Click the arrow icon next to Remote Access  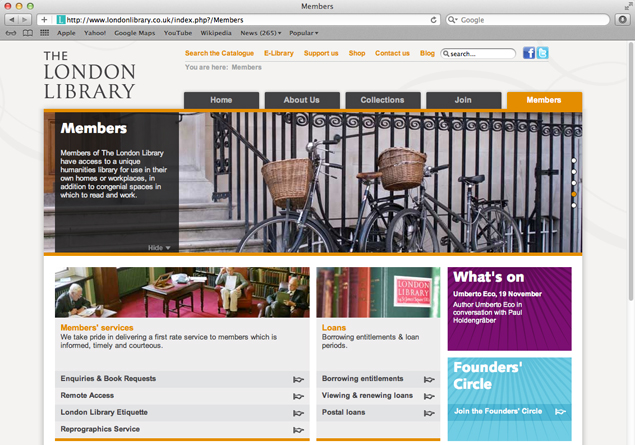coord(298,396)
